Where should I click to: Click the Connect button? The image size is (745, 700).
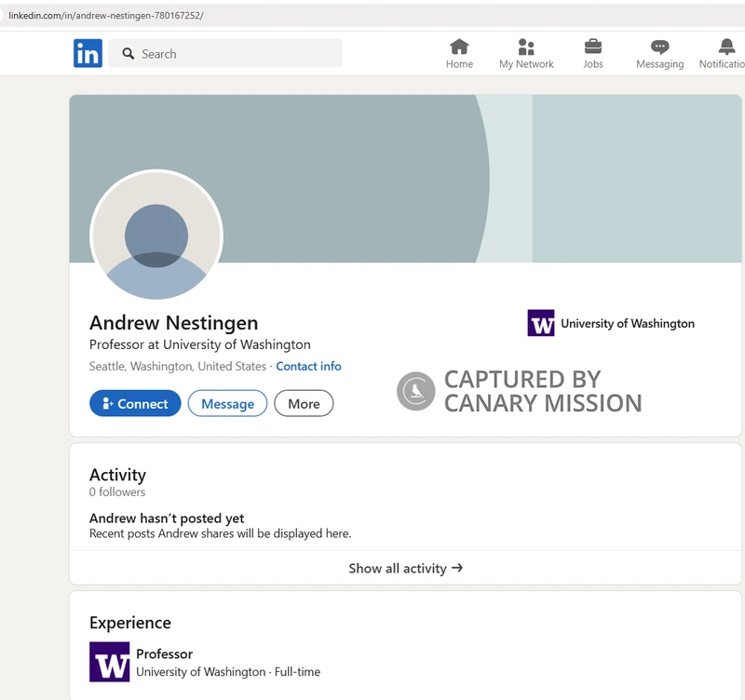(135, 403)
